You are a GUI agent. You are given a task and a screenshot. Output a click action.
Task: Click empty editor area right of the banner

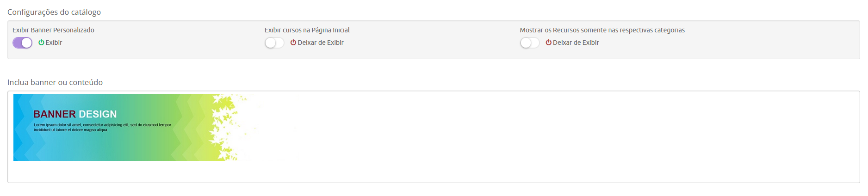point(555,127)
